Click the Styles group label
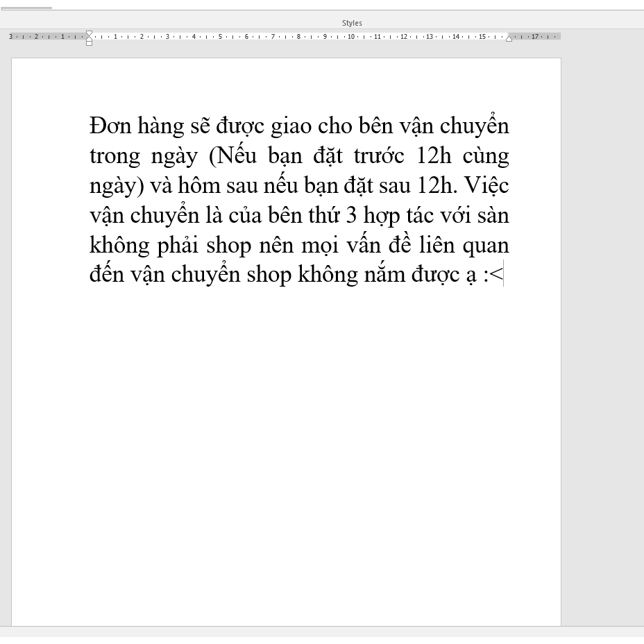The height and width of the screenshot is (644, 644). click(x=352, y=23)
